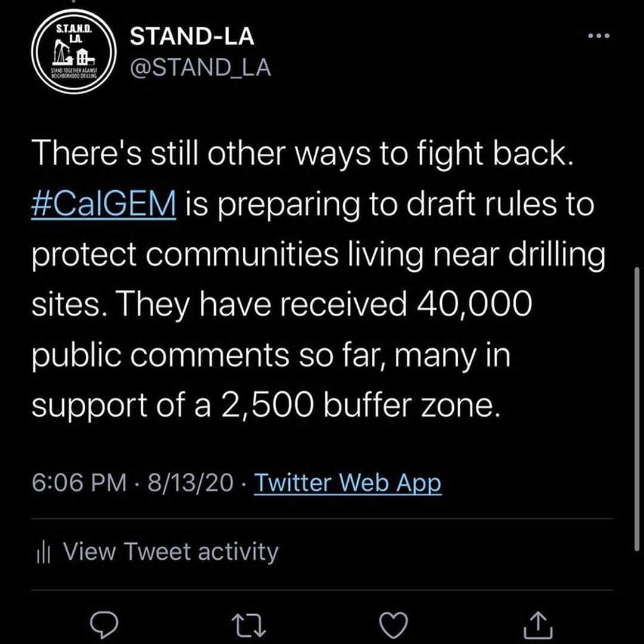
Task: Open the @STAND_LA handle
Action: (x=200, y=67)
